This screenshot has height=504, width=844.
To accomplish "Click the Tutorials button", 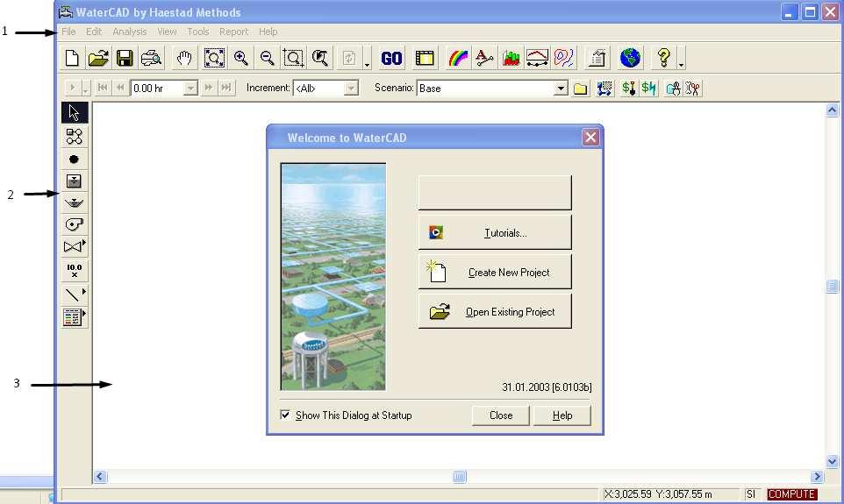I will coord(495,232).
